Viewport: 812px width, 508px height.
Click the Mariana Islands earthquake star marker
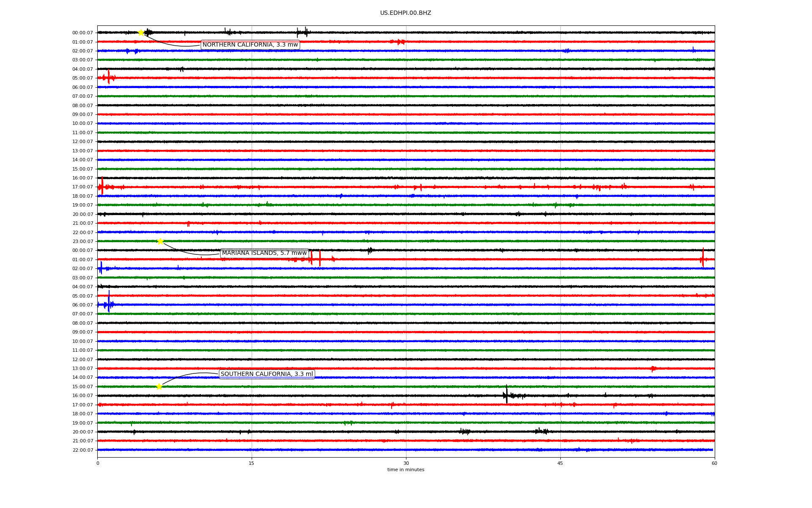pyautogui.click(x=160, y=241)
